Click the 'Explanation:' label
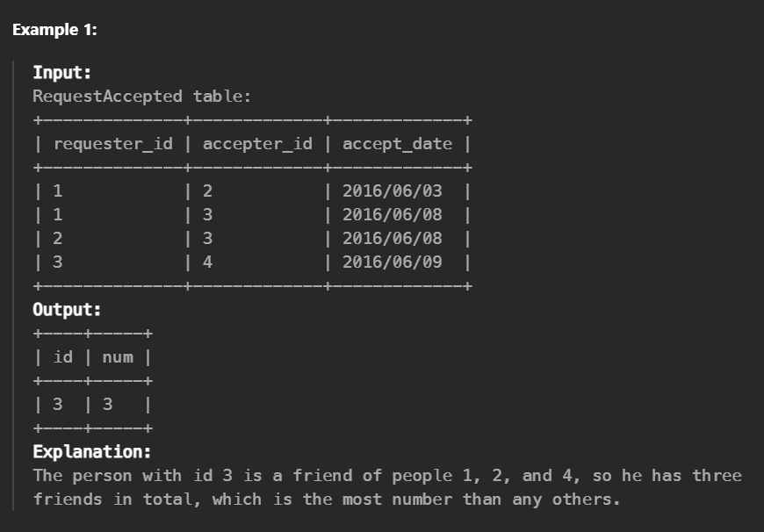This screenshot has height=532, width=764. click(x=92, y=452)
